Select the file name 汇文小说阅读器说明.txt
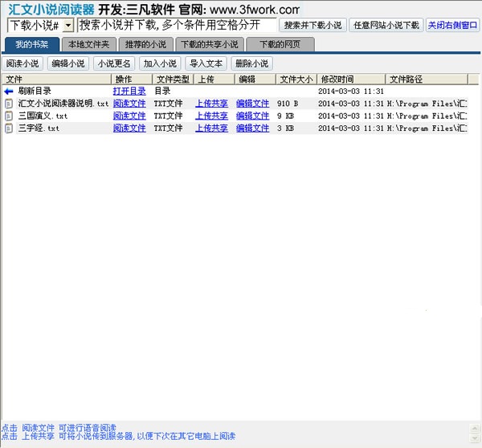The width and height of the screenshot is (482, 448). (63, 104)
